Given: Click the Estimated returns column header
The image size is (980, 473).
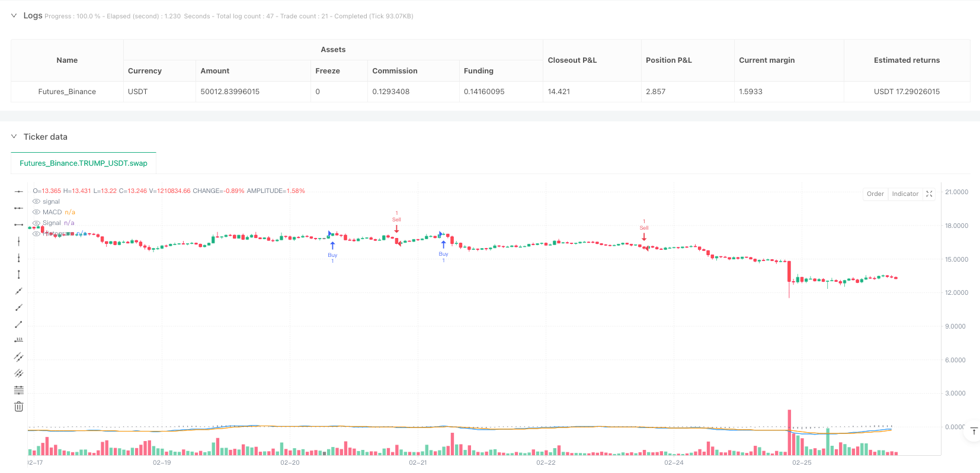Looking at the screenshot, I should point(907,60).
